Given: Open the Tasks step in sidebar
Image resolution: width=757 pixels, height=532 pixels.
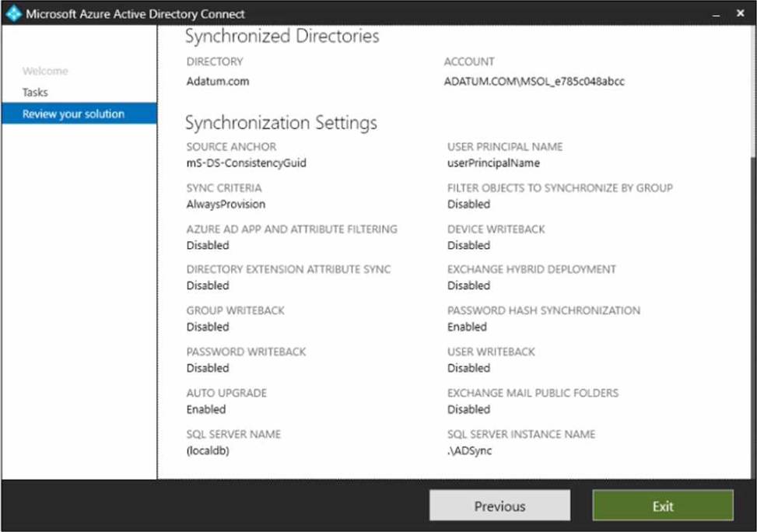Looking at the screenshot, I should (x=35, y=93).
